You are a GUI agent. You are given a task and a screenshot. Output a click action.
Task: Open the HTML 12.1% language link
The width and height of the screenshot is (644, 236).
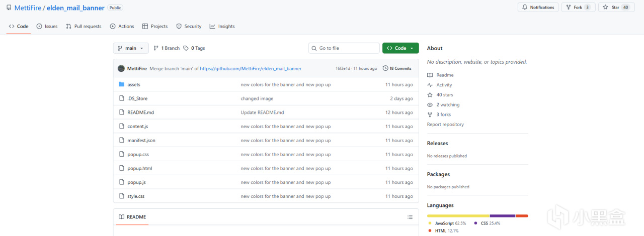[x=443, y=230]
